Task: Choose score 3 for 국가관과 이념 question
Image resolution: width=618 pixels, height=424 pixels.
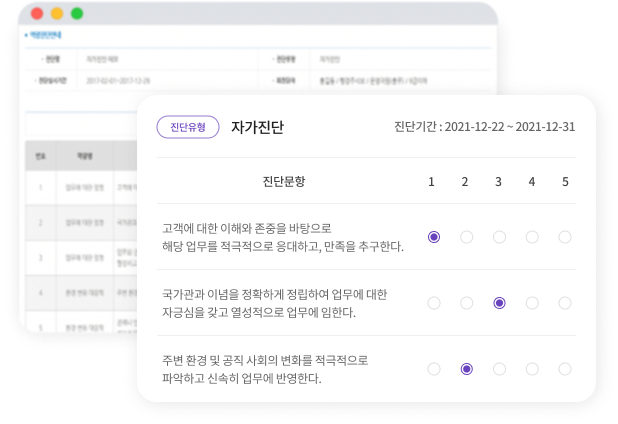Action: pyautogui.click(x=499, y=303)
